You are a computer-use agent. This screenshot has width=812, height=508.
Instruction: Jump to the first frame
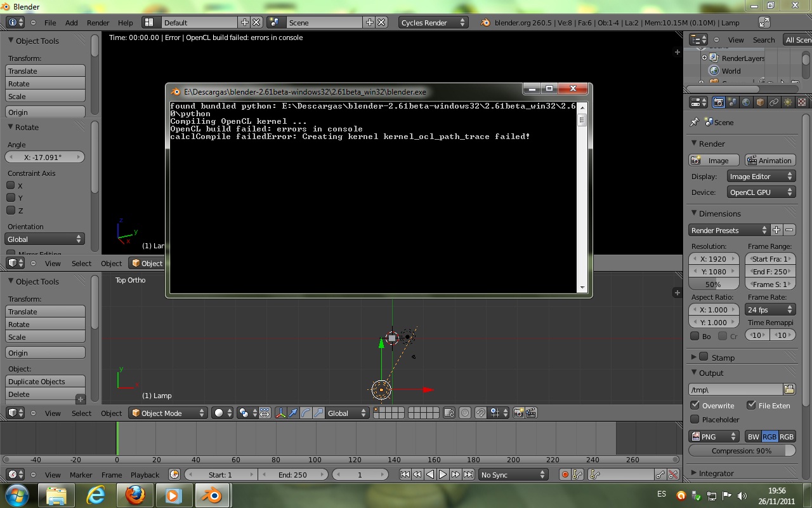coord(405,474)
